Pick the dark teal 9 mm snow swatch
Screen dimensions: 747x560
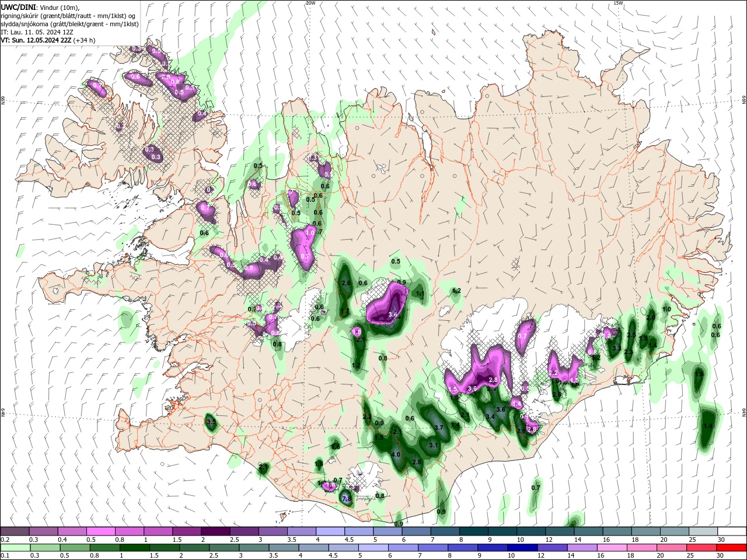pyautogui.click(x=502, y=531)
